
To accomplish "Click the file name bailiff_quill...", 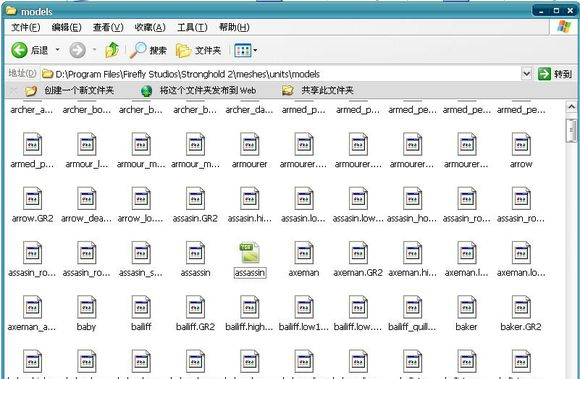I will tap(412, 327).
